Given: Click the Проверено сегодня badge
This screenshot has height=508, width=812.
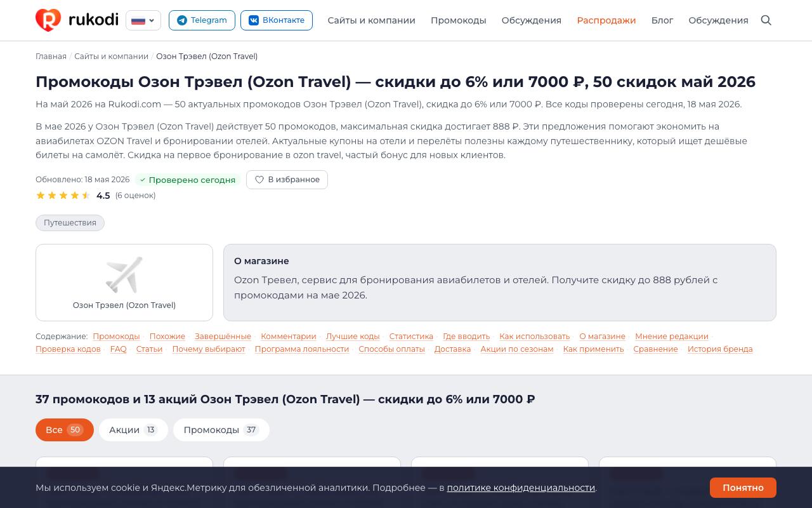Looking at the screenshot, I should click(x=187, y=180).
